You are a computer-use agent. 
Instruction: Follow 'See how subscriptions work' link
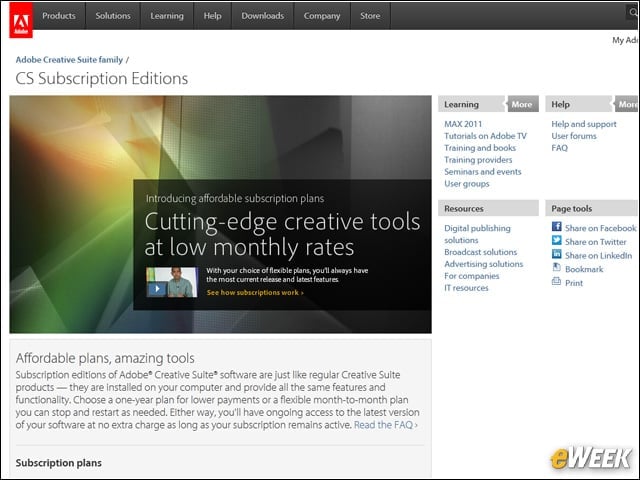[255, 293]
